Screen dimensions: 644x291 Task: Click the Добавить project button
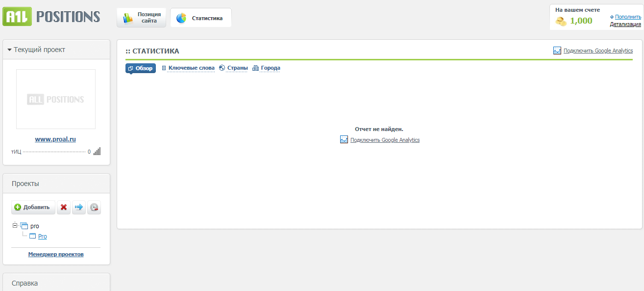pyautogui.click(x=33, y=207)
